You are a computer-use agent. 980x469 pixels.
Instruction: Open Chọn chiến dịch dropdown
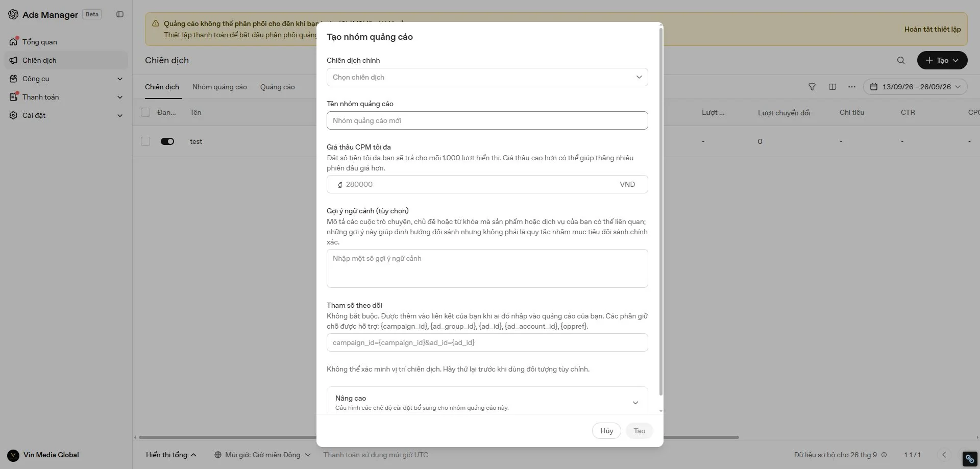coord(487,77)
